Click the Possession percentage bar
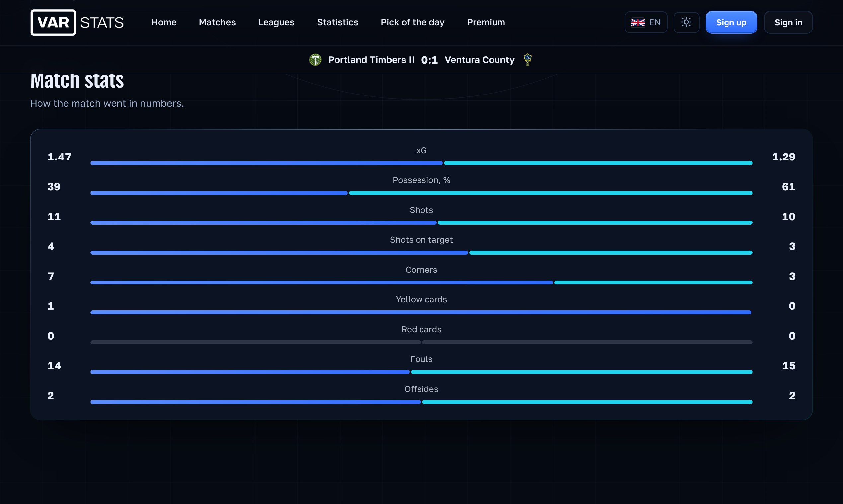Screen dimensions: 843x504 (x=421, y=193)
